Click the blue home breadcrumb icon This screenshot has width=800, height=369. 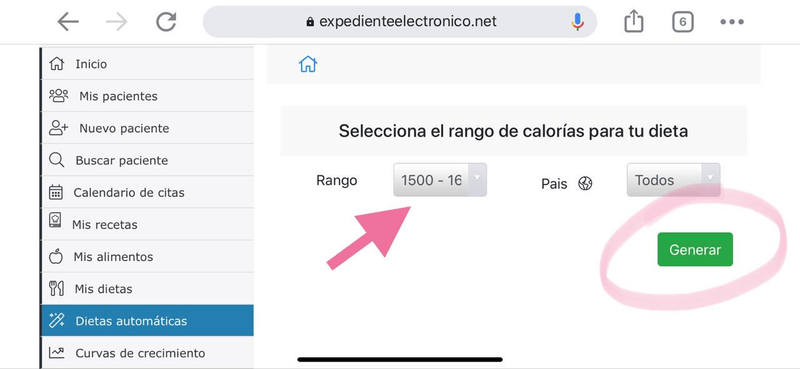click(x=308, y=64)
